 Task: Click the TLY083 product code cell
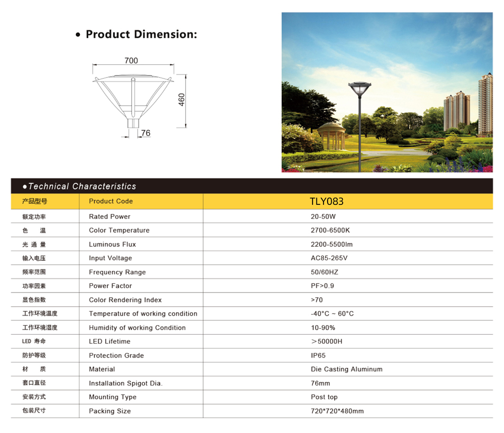coord(327,201)
